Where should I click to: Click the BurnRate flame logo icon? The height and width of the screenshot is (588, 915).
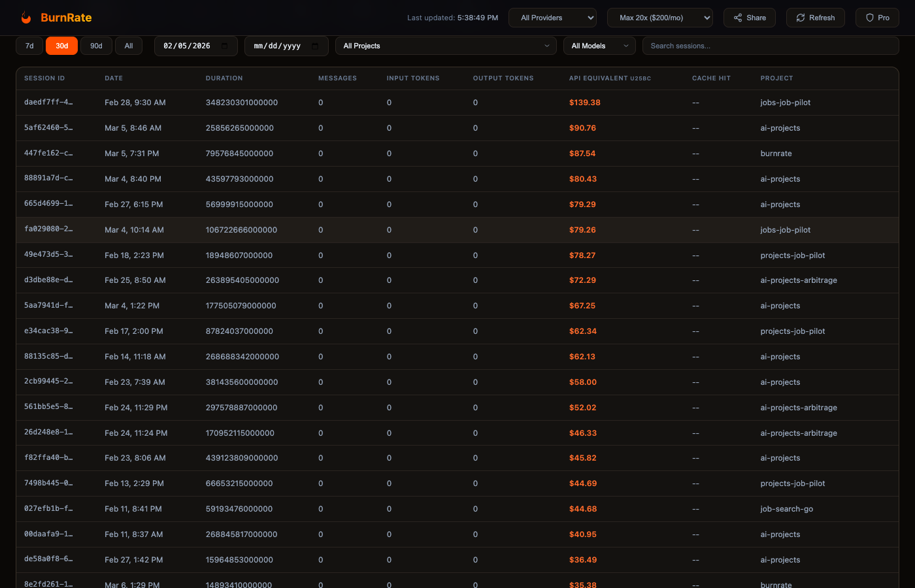point(26,17)
